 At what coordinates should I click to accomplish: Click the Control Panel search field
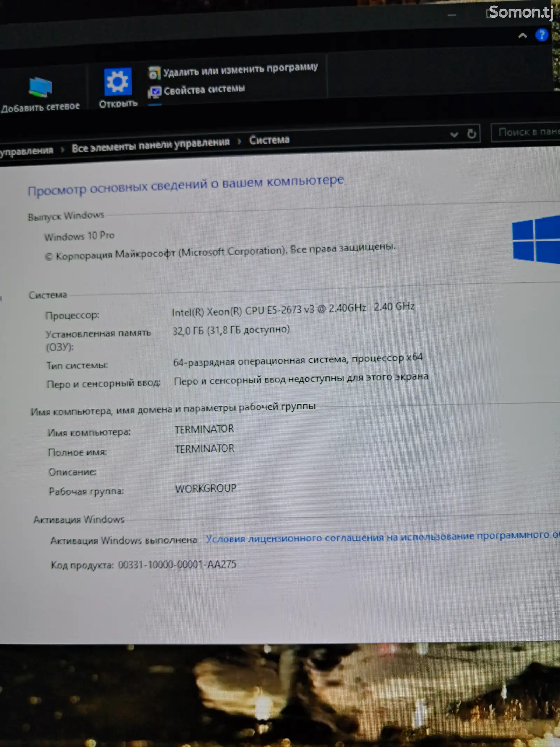tap(525, 132)
